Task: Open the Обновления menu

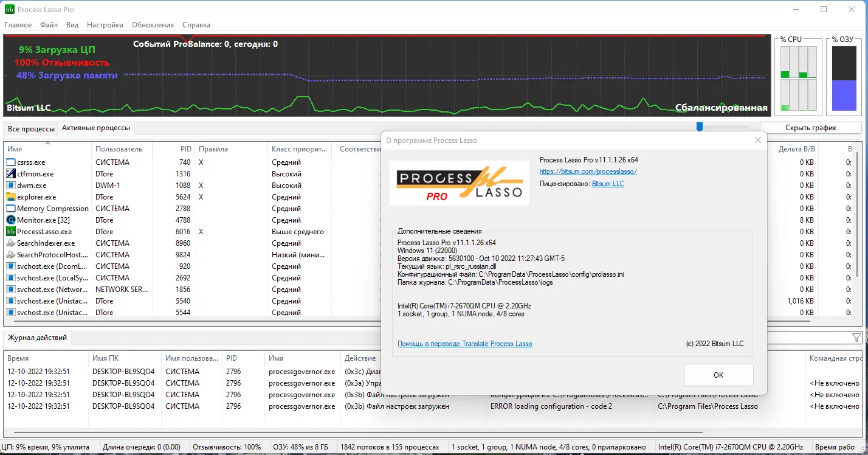Action: click(x=153, y=25)
